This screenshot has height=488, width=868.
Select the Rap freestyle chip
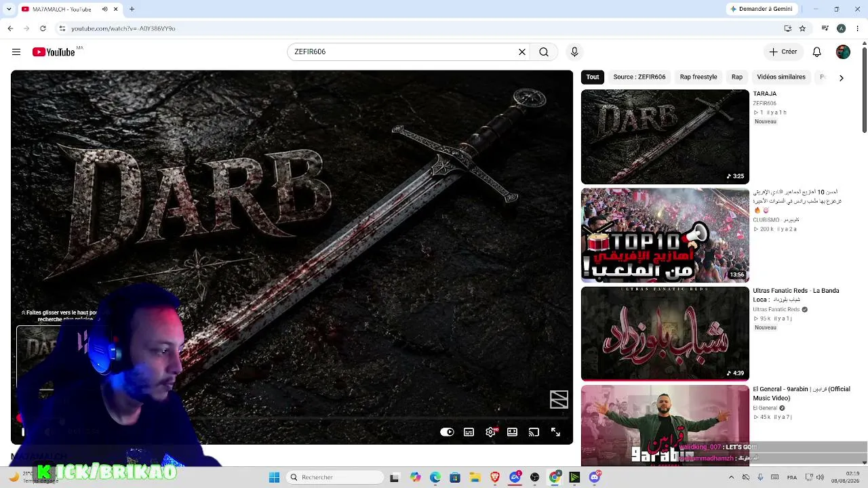(698, 77)
